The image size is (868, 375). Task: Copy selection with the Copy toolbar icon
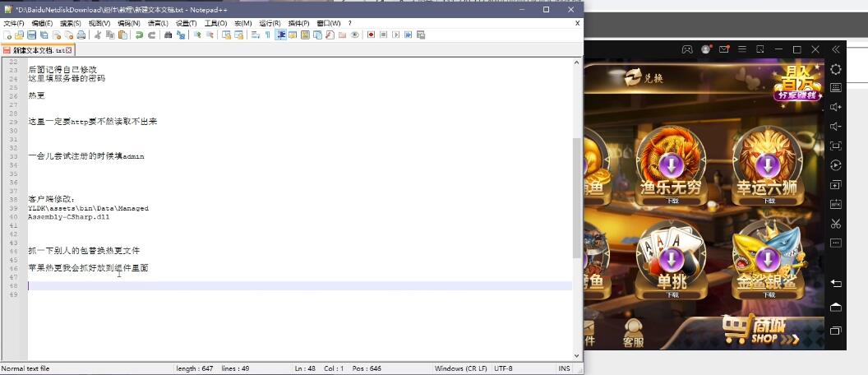[110, 35]
